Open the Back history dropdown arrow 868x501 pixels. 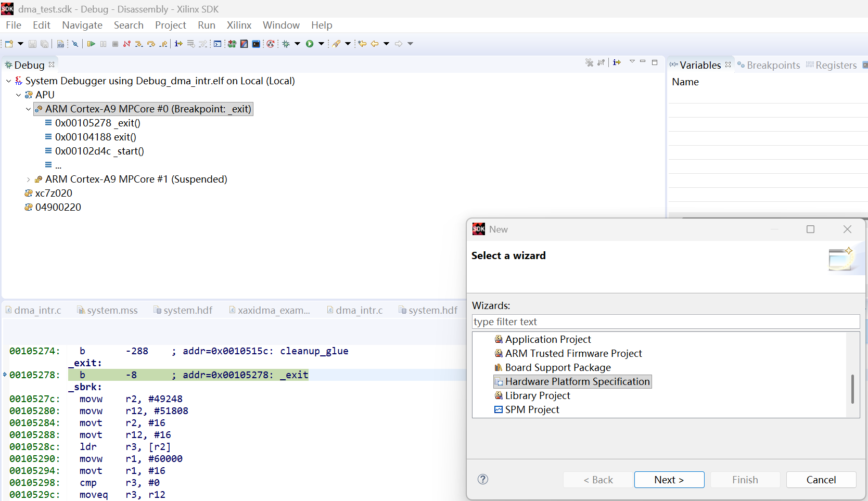(x=386, y=44)
